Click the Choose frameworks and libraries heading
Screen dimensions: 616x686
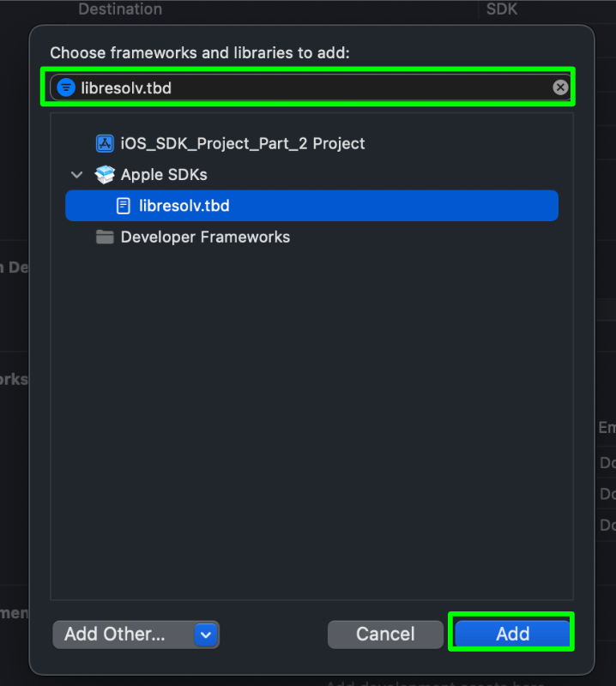tap(200, 52)
